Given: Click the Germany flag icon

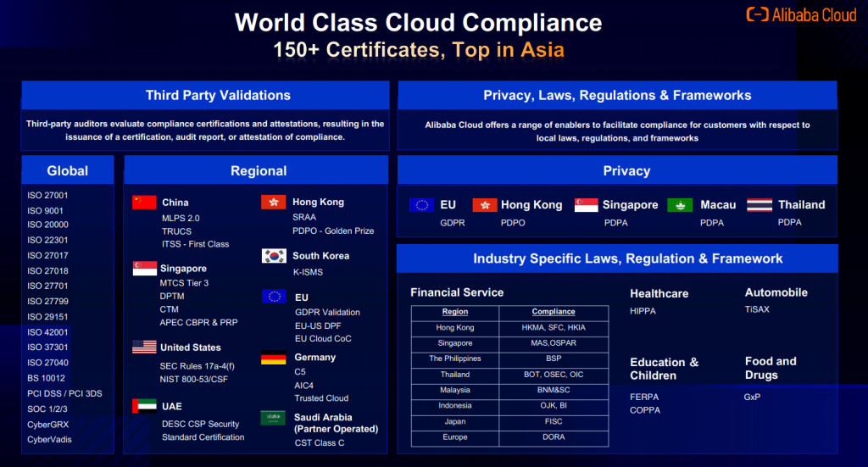Looking at the screenshot, I should pyautogui.click(x=274, y=358).
